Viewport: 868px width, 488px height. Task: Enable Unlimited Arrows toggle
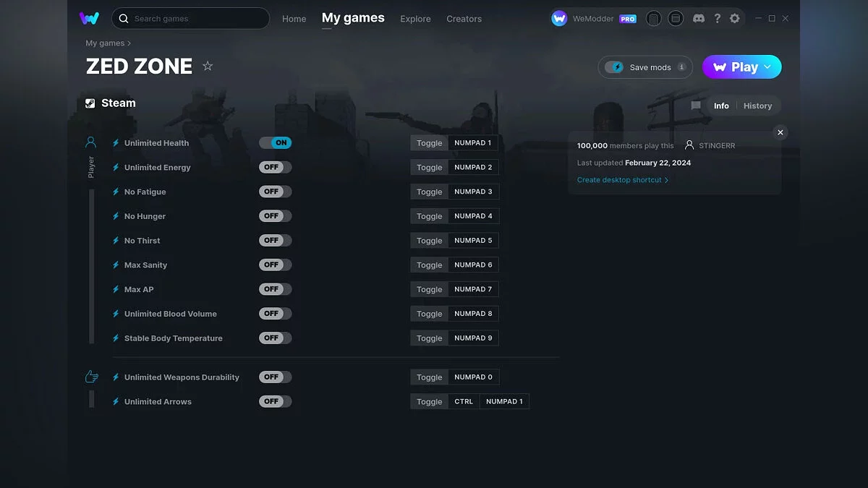[276, 401]
